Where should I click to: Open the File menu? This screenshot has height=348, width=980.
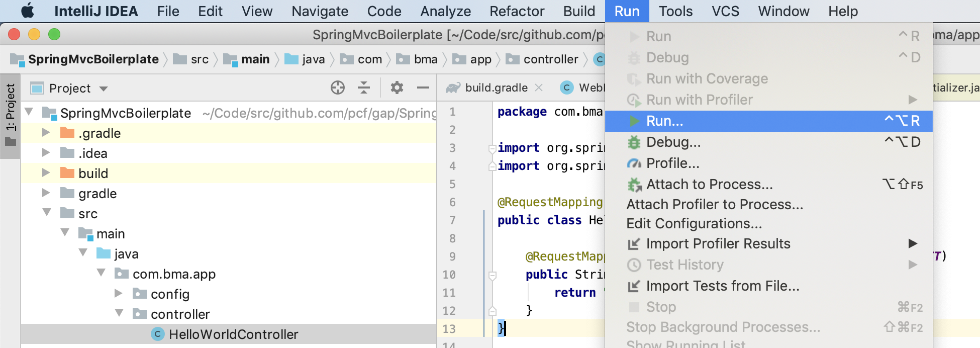(168, 11)
